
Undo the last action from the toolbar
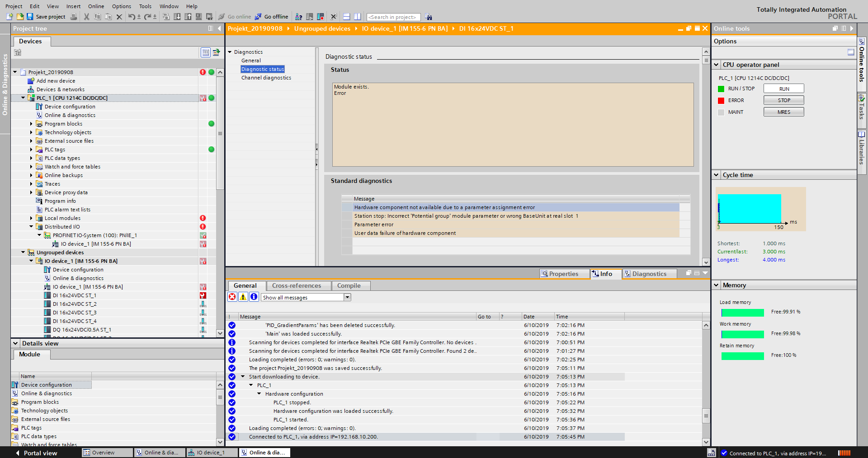(131, 17)
